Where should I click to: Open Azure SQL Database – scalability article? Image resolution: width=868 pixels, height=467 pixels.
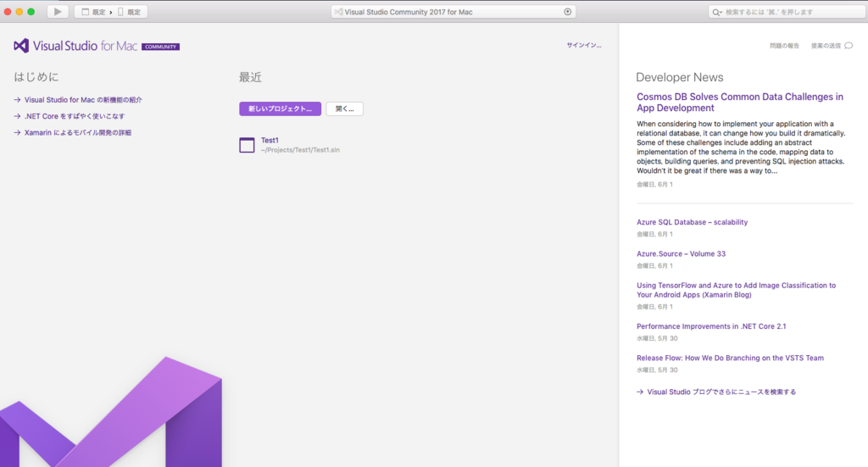(x=692, y=222)
